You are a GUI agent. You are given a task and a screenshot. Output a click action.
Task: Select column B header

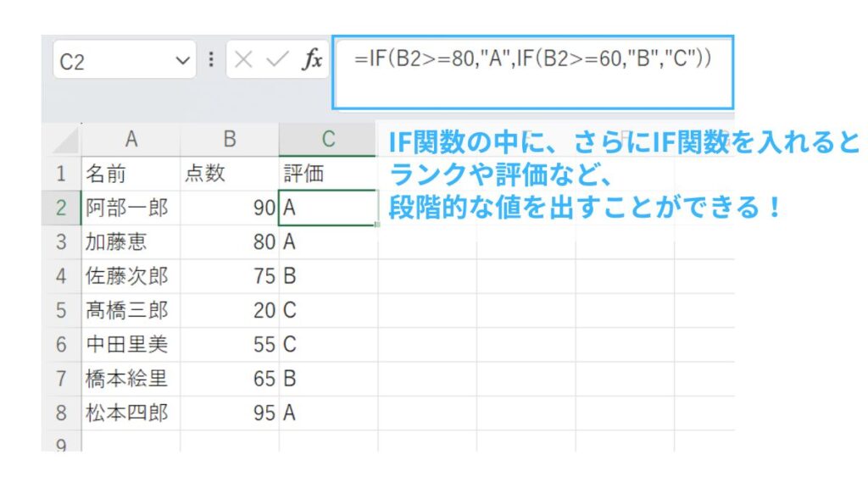pos(229,139)
